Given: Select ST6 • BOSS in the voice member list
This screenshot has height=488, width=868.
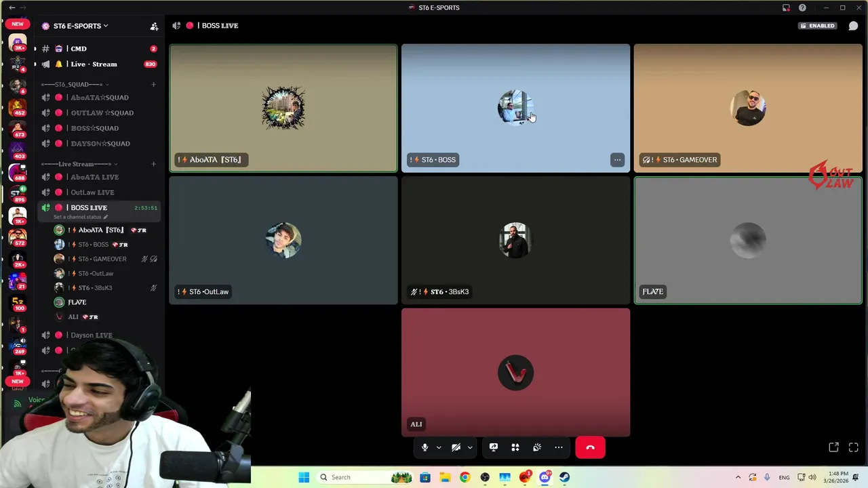Looking at the screenshot, I should [x=106, y=245].
